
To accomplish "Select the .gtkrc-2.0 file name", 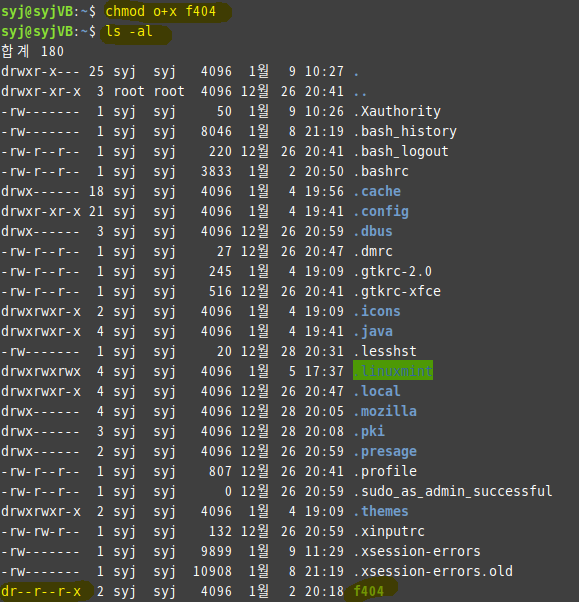I will tap(393, 271).
